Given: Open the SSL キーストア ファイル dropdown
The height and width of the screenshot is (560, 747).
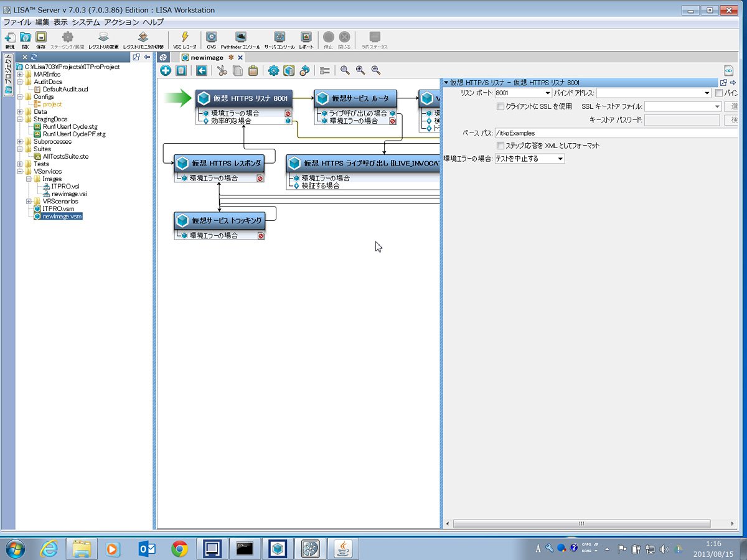Looking at the screenshot, I should pos(716,106).
